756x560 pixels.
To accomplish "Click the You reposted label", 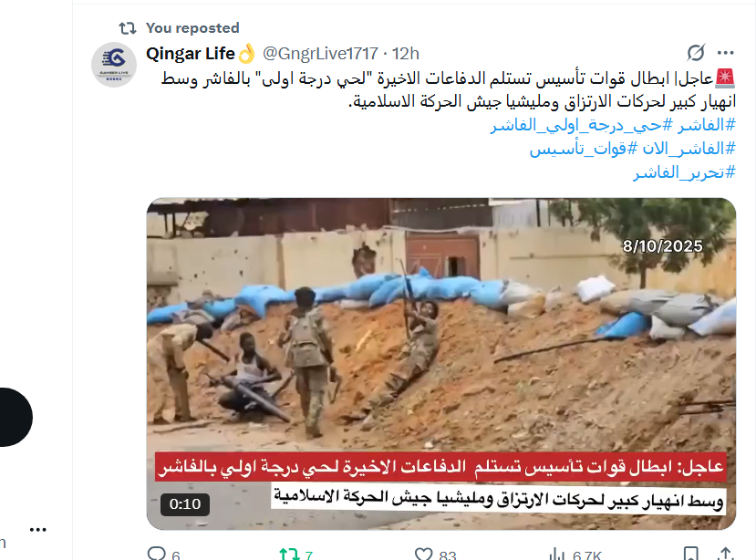I will (x=192, y=28).
